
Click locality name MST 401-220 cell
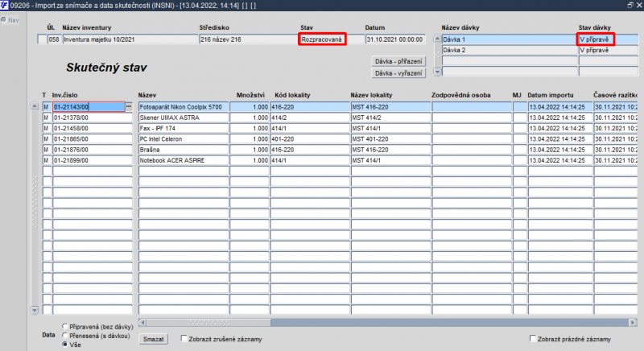[x=390, y=138]
